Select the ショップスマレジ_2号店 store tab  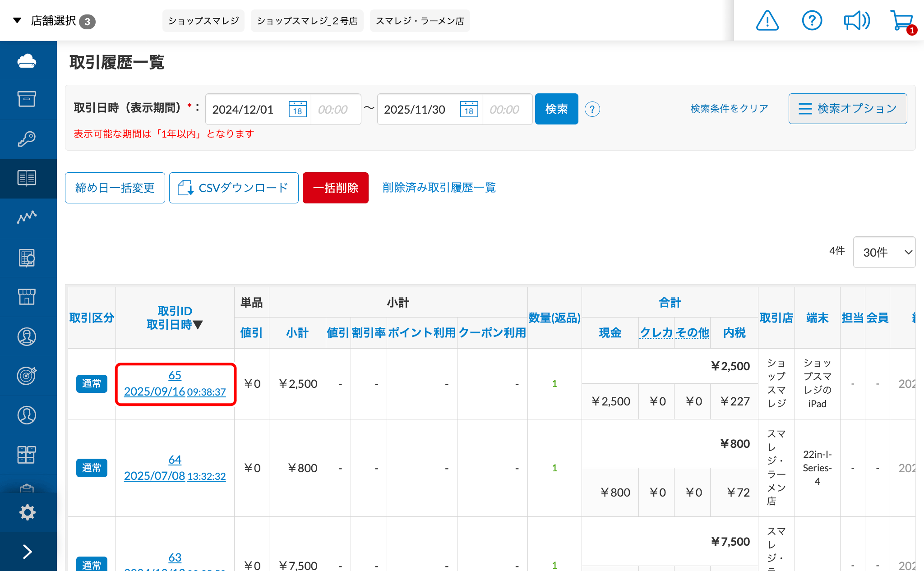pos(307,21)
